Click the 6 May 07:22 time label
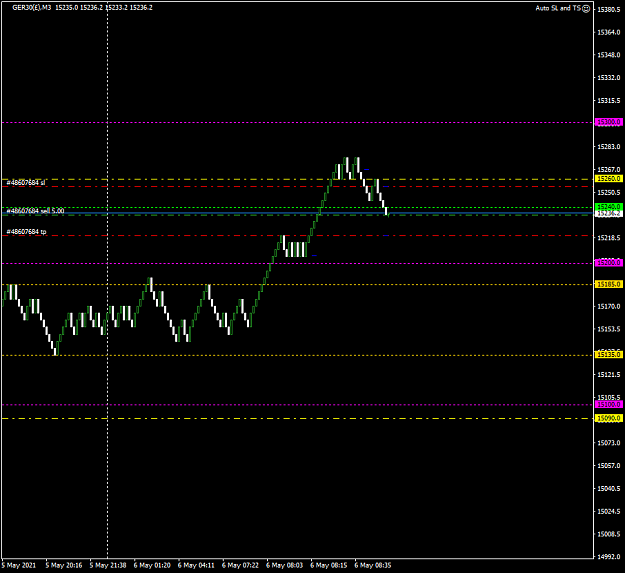 (x=241, y=565)
